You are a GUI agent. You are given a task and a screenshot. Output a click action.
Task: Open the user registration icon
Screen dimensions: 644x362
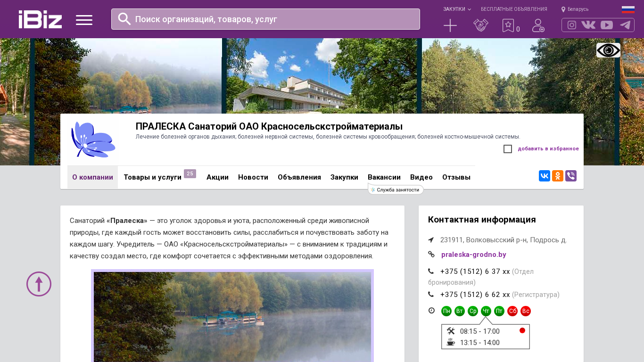pos(538,25)
